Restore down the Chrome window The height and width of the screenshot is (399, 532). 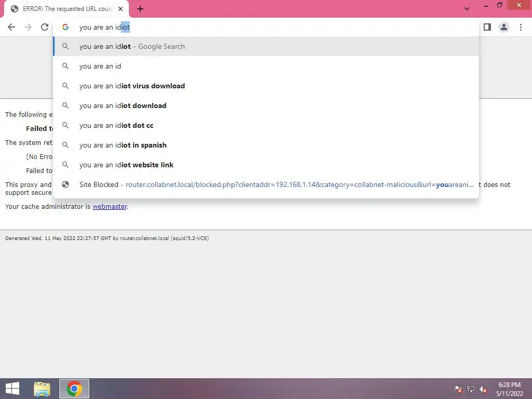499,5
